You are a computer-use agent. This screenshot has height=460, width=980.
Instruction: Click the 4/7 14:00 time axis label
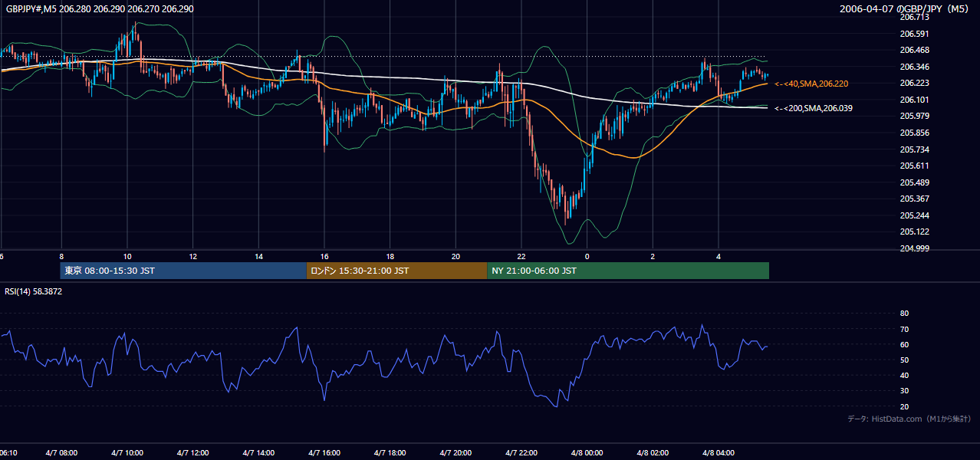(258, 453)
